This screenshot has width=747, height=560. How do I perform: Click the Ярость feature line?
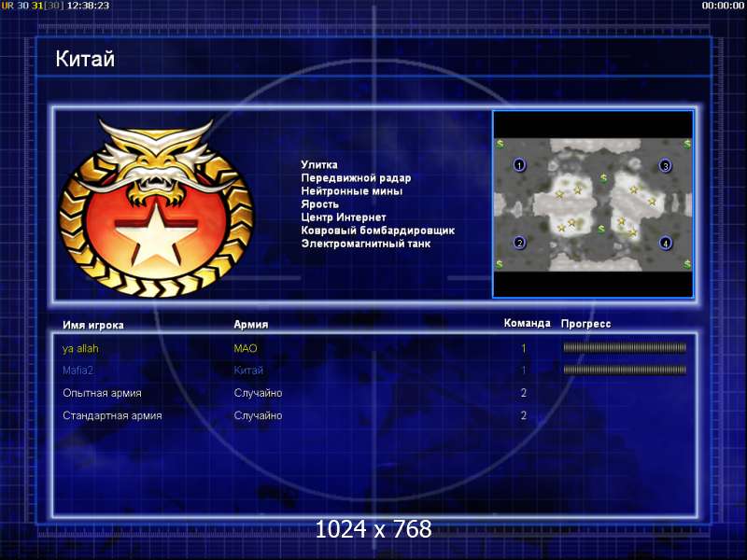(319, 204)
